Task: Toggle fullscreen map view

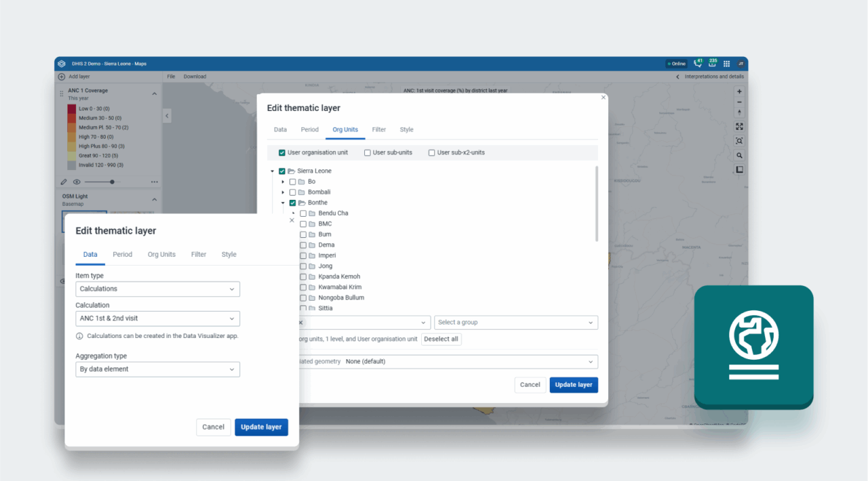Action: [x=739, y=127]
